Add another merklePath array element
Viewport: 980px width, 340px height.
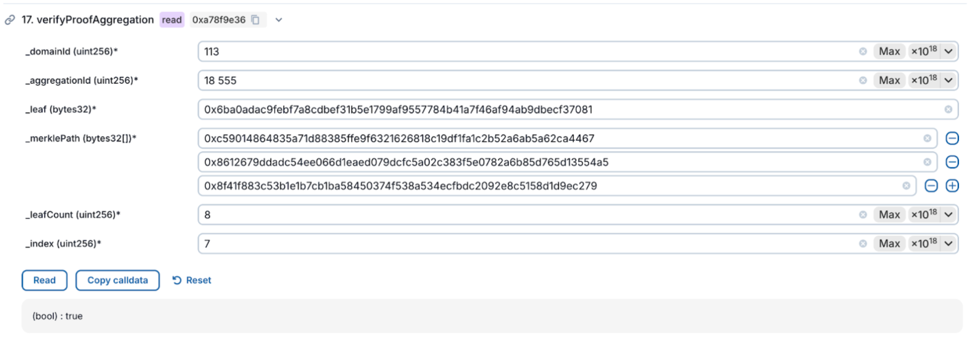pos(953,186)
